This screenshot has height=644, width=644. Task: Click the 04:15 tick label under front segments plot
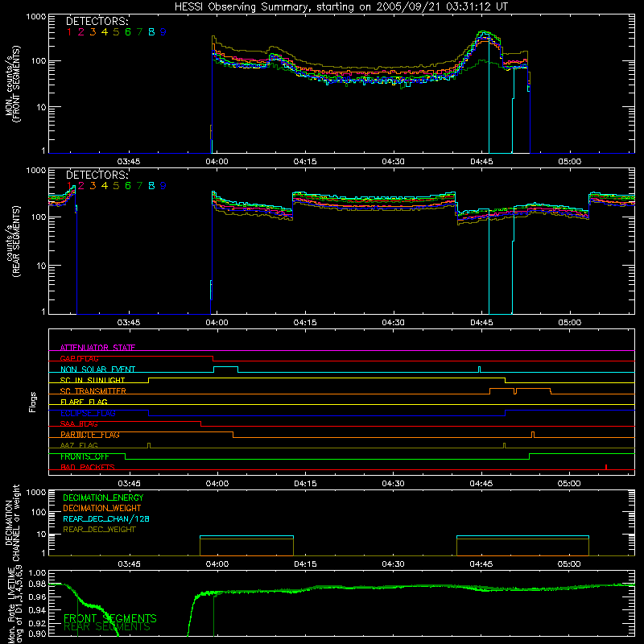click(x=305, y=162)
